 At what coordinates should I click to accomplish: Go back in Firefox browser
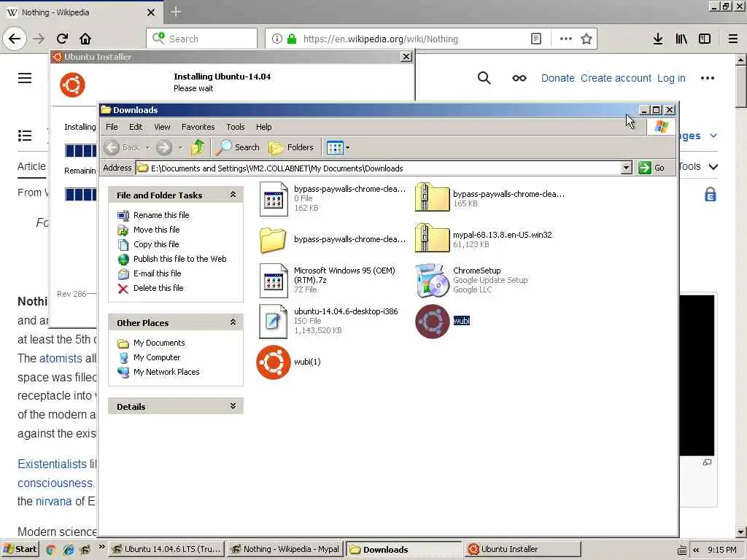tap(15, 39)
